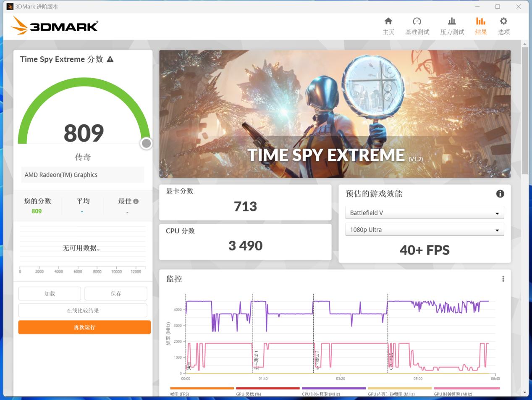Toggle the GPU 负载 (%) red legend
Image resolution: width=532 pixels, height=400 pixels.
(x=267, y=392)
